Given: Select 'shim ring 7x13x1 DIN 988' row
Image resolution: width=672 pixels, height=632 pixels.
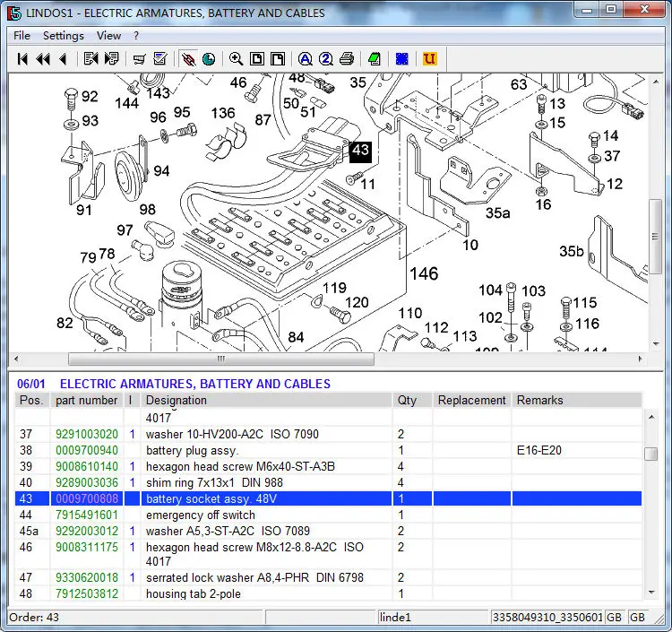Looking at the screenshot, I should (x=328, y=482).
